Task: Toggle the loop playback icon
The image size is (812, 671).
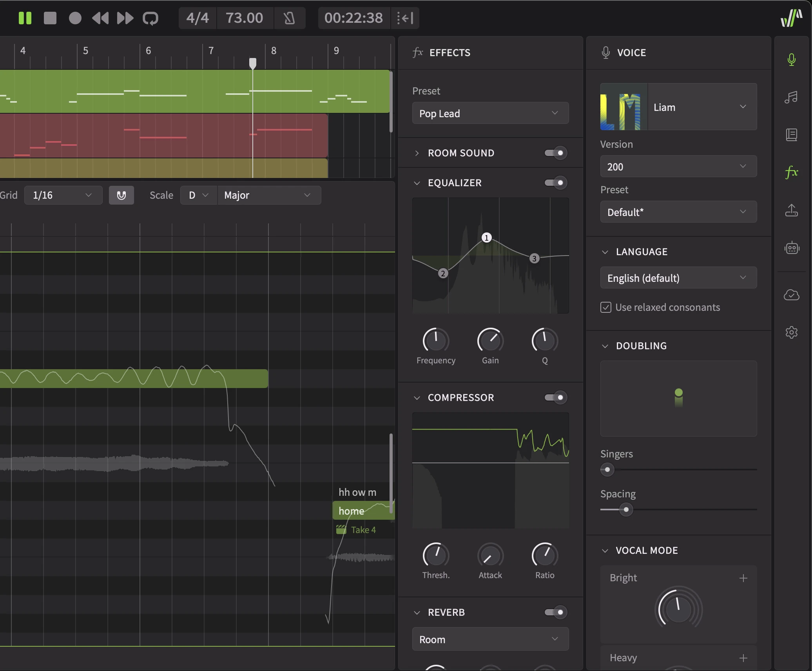Action: coord(150,18)
